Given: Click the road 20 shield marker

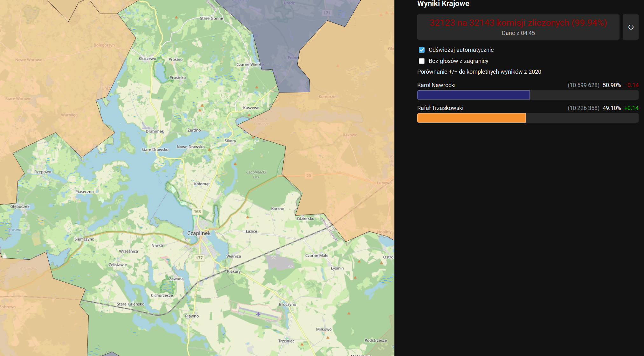Looking at the screenshot, I should tap(308, 175).
